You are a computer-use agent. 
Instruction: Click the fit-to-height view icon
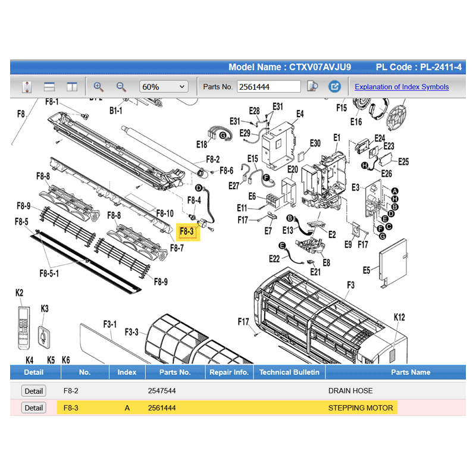(x=27, y=87)
